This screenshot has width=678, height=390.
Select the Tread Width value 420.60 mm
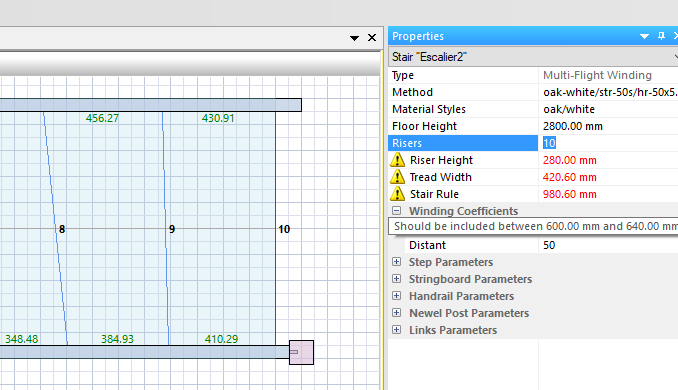(x=569, y=177)
